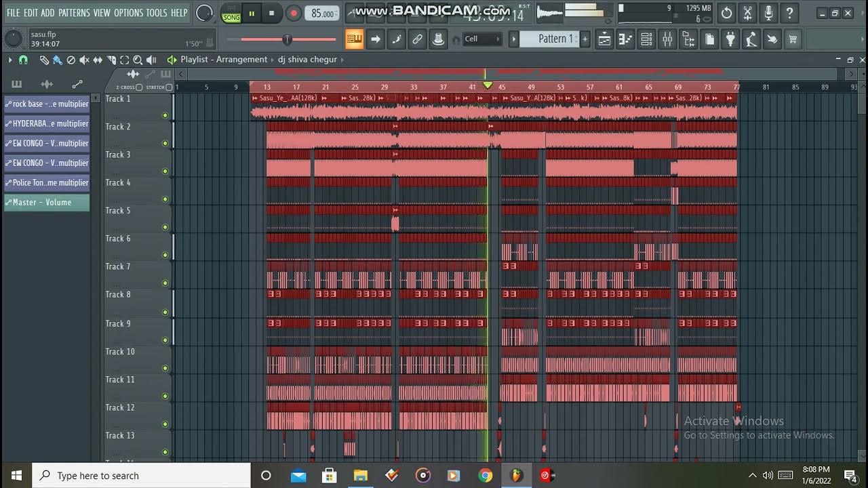Mute Track 10 with green light
Screen dimensions: 868x488
click(x=165, y=368)
